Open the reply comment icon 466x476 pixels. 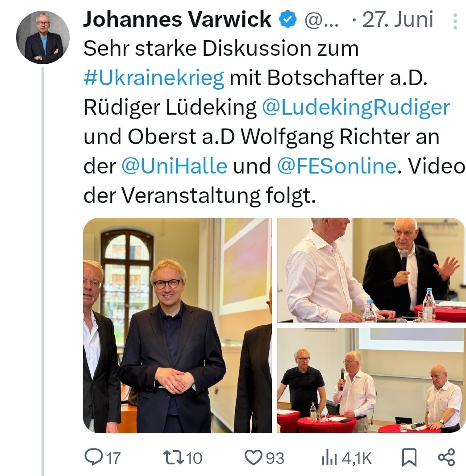point(94,457)
